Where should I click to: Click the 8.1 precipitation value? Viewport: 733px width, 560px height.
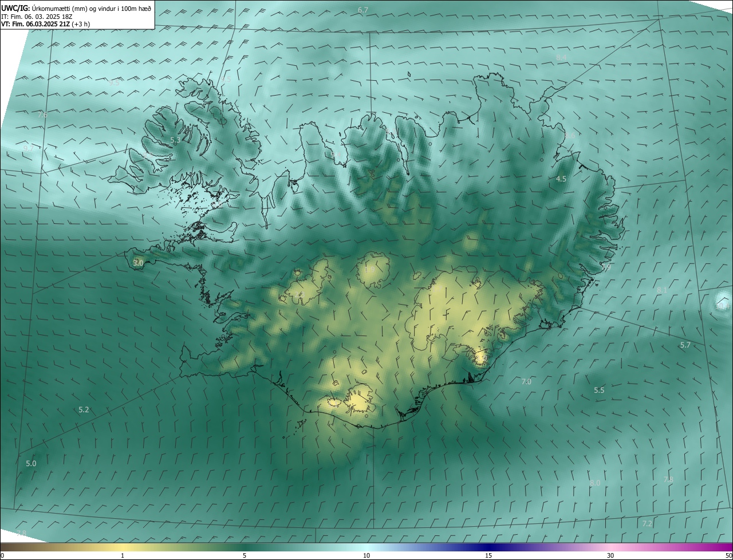(x=661, y=290)
